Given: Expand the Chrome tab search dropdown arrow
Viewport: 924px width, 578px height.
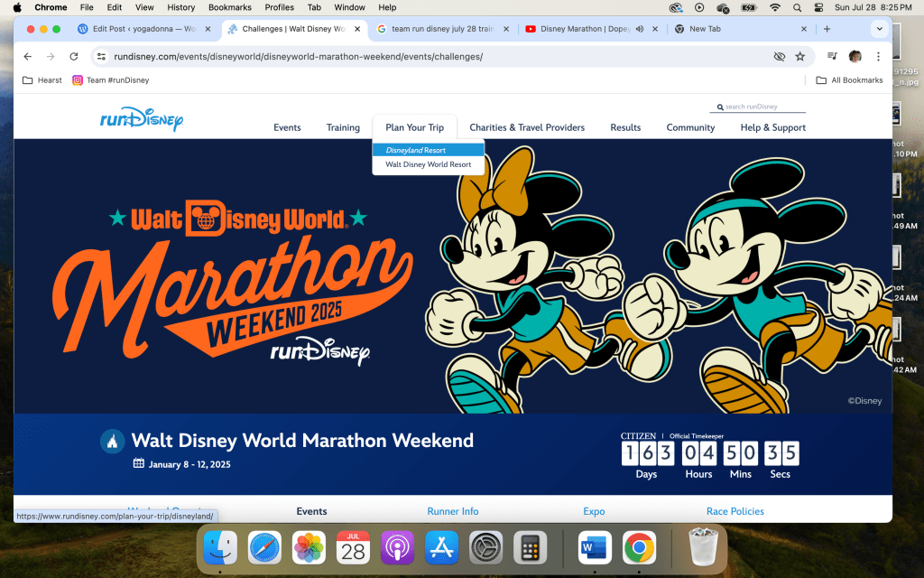Looking at the screenshot, I should [x=879, y=29].
